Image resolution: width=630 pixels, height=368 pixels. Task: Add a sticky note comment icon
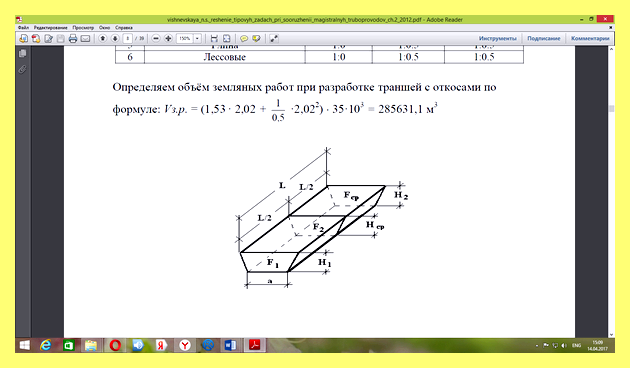pos(243,39)
